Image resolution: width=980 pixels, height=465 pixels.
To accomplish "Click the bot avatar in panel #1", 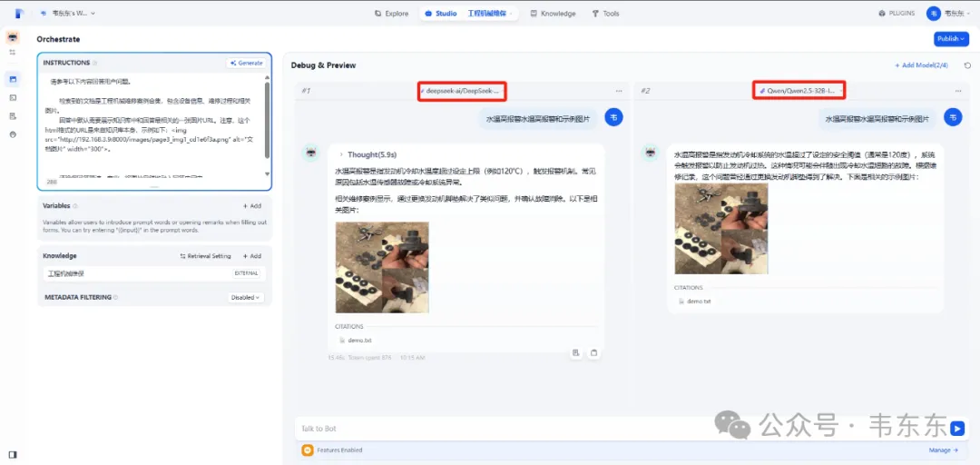I will point(310,153).
